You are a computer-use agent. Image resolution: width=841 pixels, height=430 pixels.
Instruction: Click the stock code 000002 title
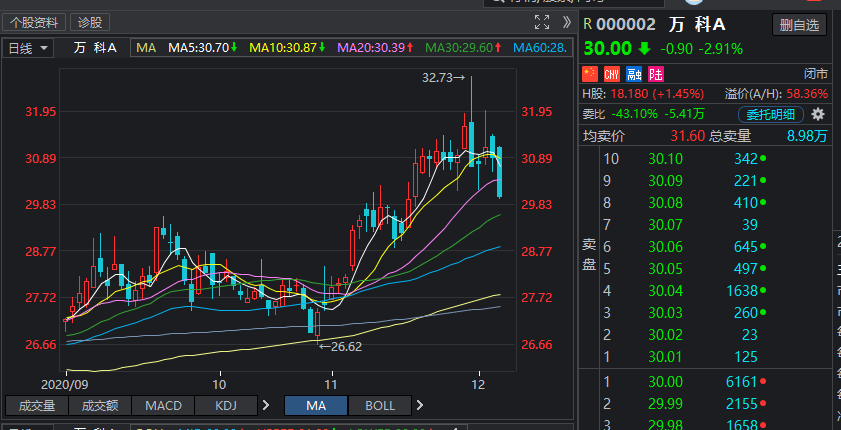click(626, 25)
